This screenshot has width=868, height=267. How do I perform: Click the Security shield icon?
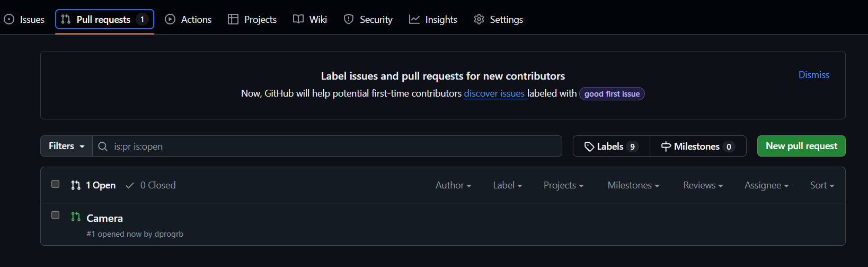pyautogui.click(x=349, y=20)
